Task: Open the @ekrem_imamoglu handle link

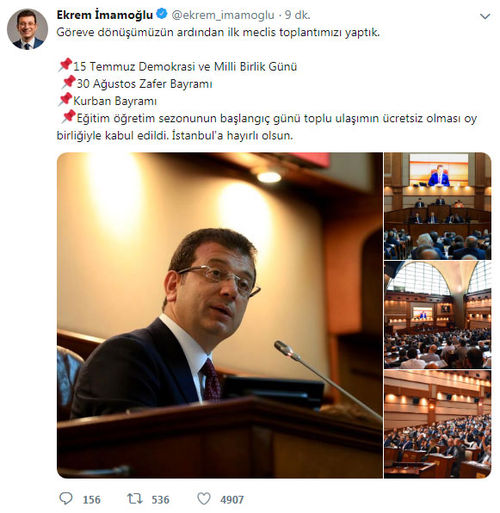Action: coord(223,15)
